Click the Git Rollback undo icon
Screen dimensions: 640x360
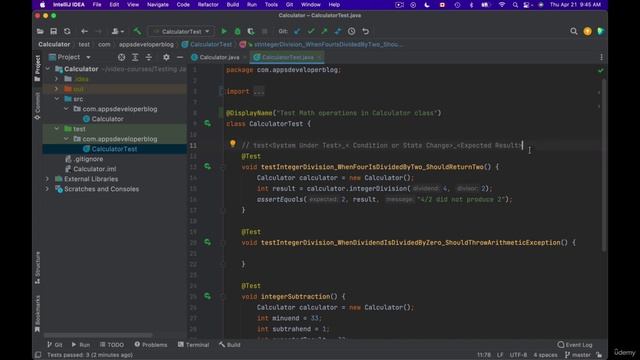click(x=365, y=31)
